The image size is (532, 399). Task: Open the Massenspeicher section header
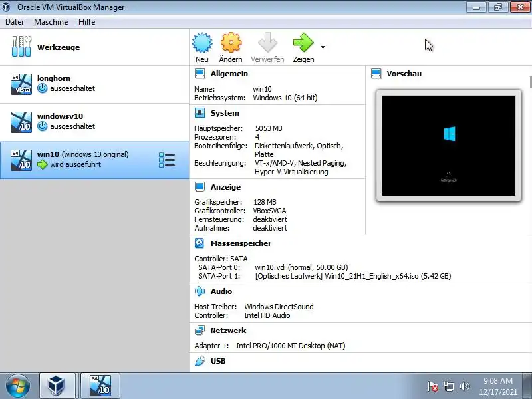(x=241, y=243)
